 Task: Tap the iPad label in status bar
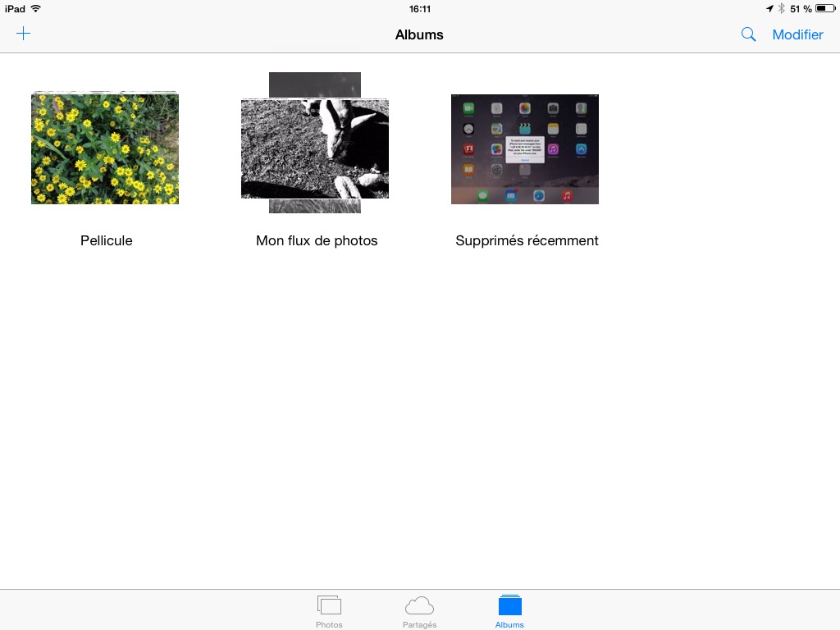tap(15, 9)
